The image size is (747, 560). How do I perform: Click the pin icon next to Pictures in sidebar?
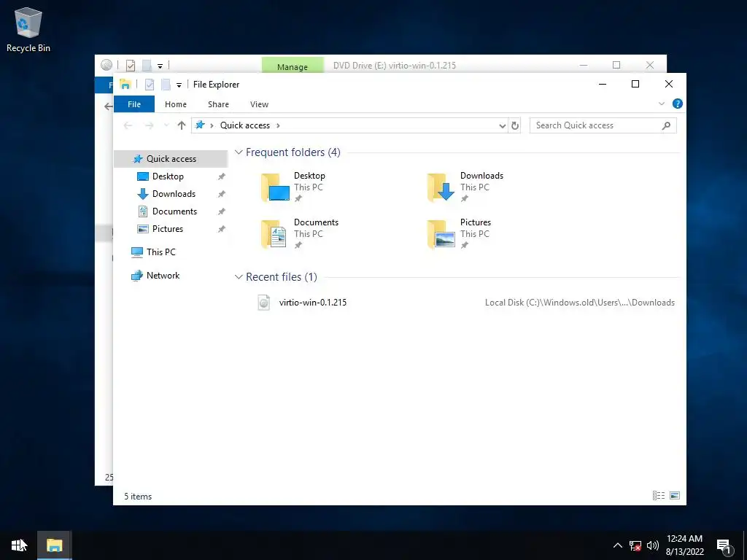click(x=222, y=229)
